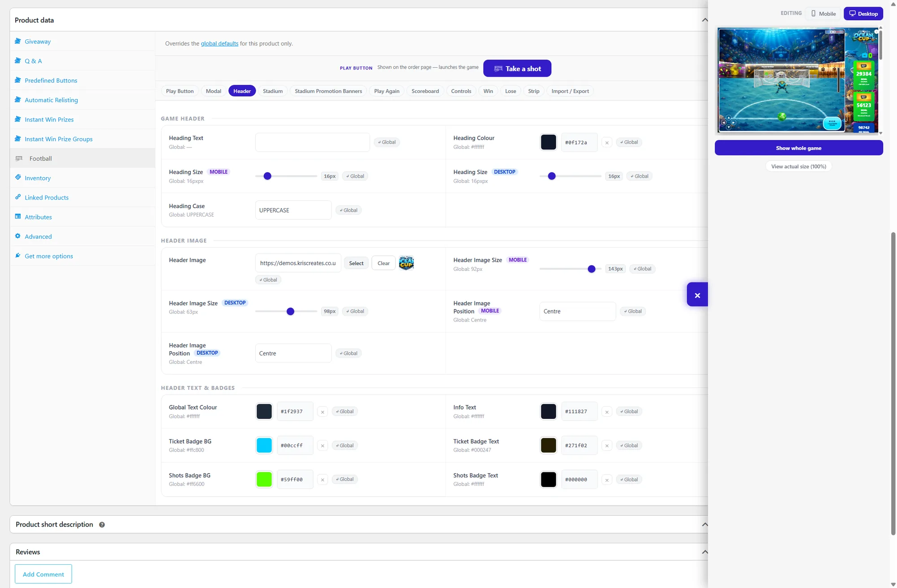The width and height of the screenshot is (897, 588).
Task: Click the Add Comment button
Action: 44,574
